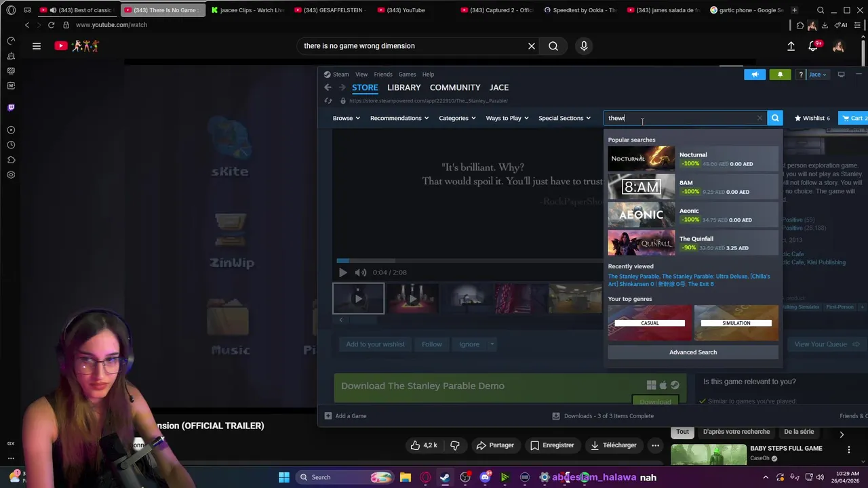The height and width of the screenshot is (488, 868).
Task: Open Steam notifications bell
Action: 780,75
